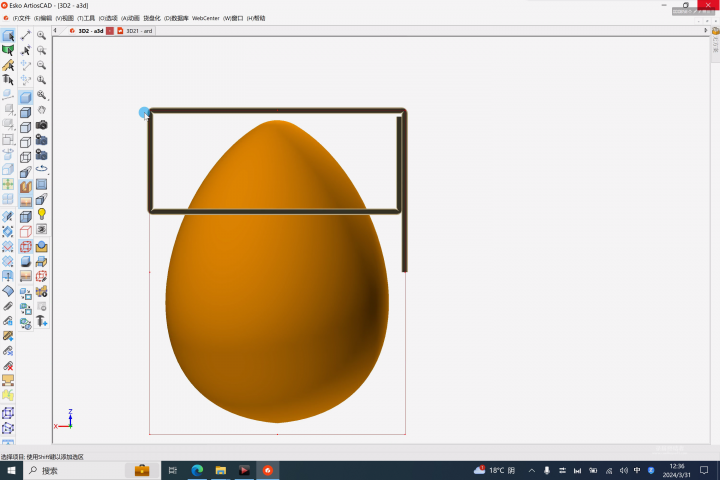Open Microsoft Edge from the taskbar
Screen dimensions: 720x480
coord(197,470)
